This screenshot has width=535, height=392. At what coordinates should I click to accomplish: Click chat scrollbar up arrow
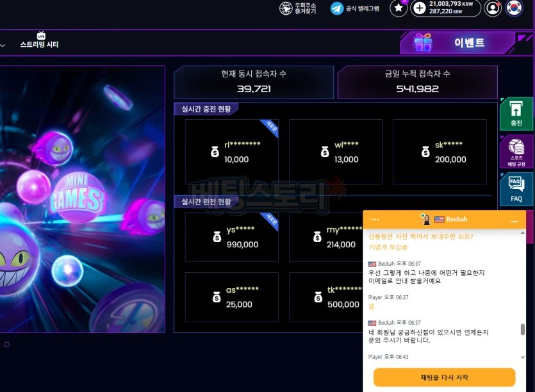pyautogui.click(x=522, y=233)
